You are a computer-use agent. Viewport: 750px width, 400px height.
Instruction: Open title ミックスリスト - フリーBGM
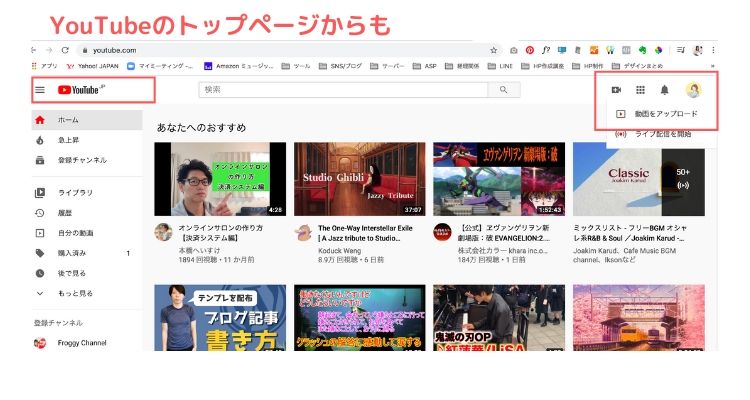(x=630, y=233)
